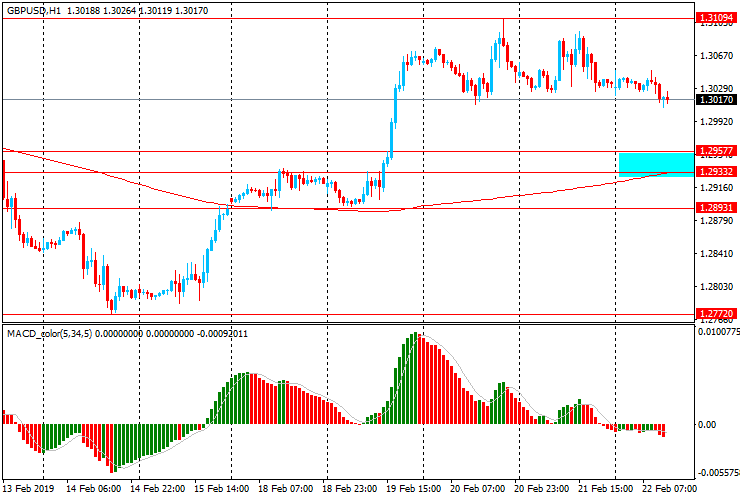The height and width of the screenshot is (500, 740).
Task: Click the 1.27720 bottom price level label
Action: [x=714, y=313]
